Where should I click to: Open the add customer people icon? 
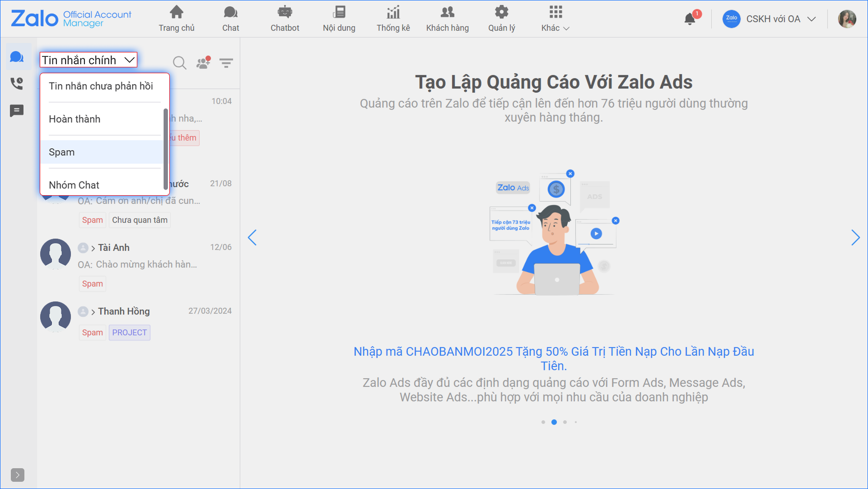tap(203, 63)
